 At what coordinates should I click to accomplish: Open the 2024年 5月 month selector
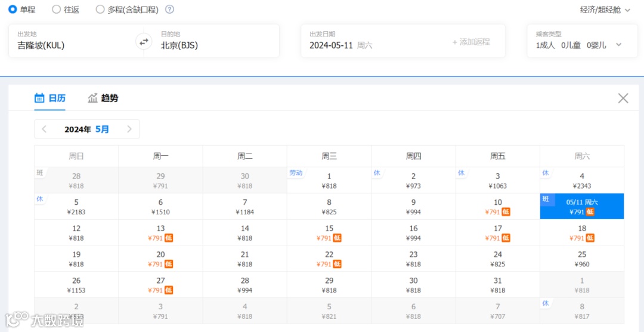coord(86,129)
